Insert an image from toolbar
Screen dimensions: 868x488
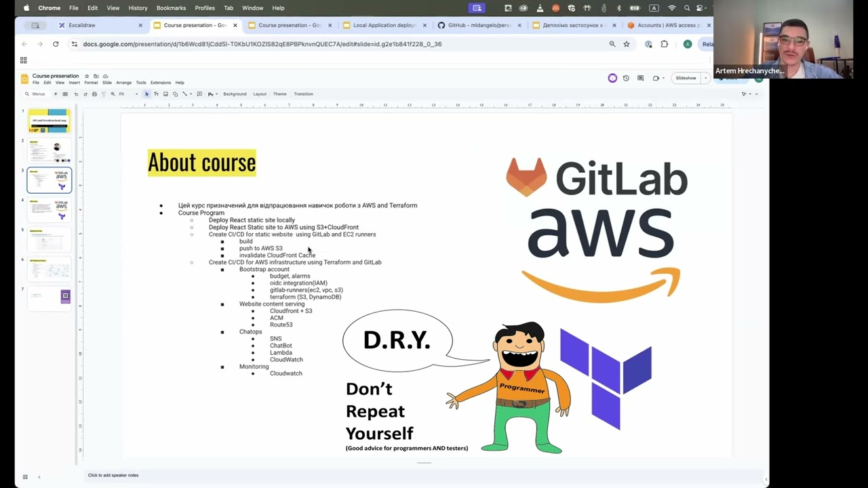click(165, 94)
